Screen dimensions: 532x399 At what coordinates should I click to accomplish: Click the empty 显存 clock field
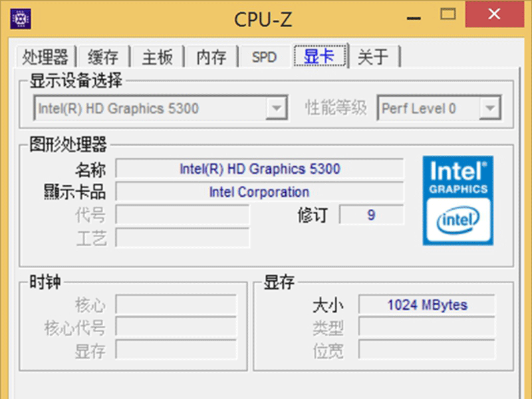pyautogui.click(x=176, y=350)
